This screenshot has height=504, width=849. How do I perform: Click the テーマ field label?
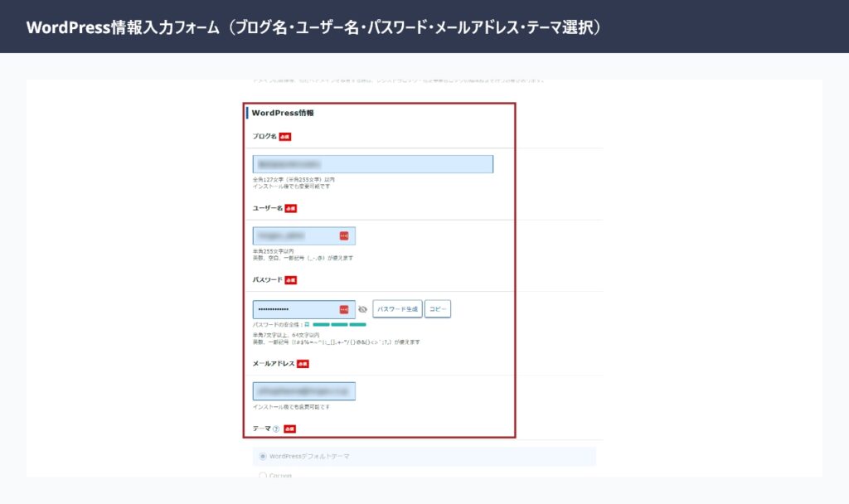pyautogui.click(x=261, y=429)
